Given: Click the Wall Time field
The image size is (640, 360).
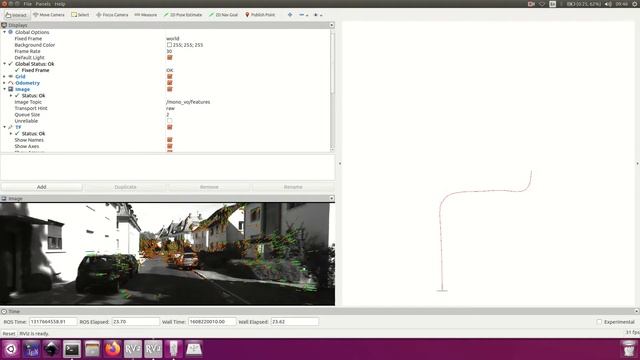Looking at the screenshot, I should [x=212, y=322].
